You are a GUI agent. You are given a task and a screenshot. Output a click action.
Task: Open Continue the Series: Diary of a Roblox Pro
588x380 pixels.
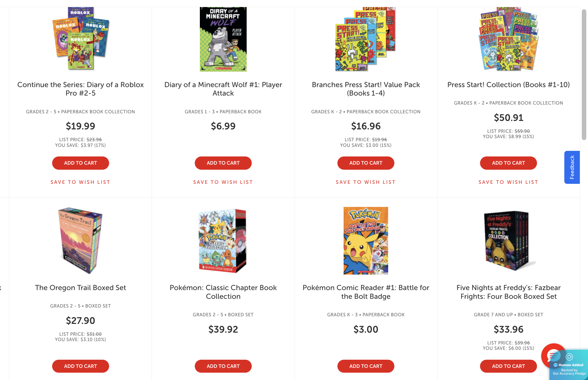(80, 89)
